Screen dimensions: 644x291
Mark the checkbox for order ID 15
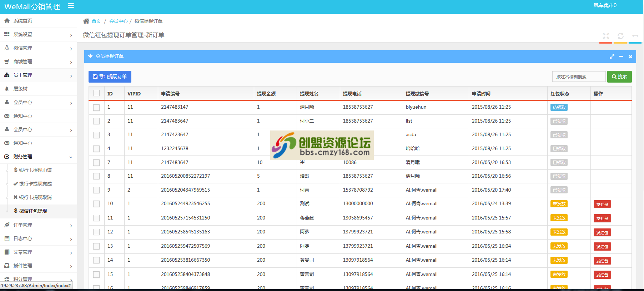coord(96,275)
